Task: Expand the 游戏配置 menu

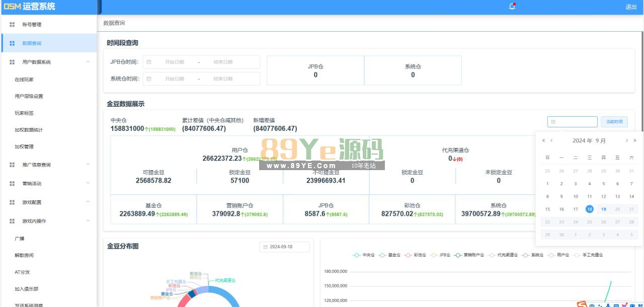Action: click(88, 202)
